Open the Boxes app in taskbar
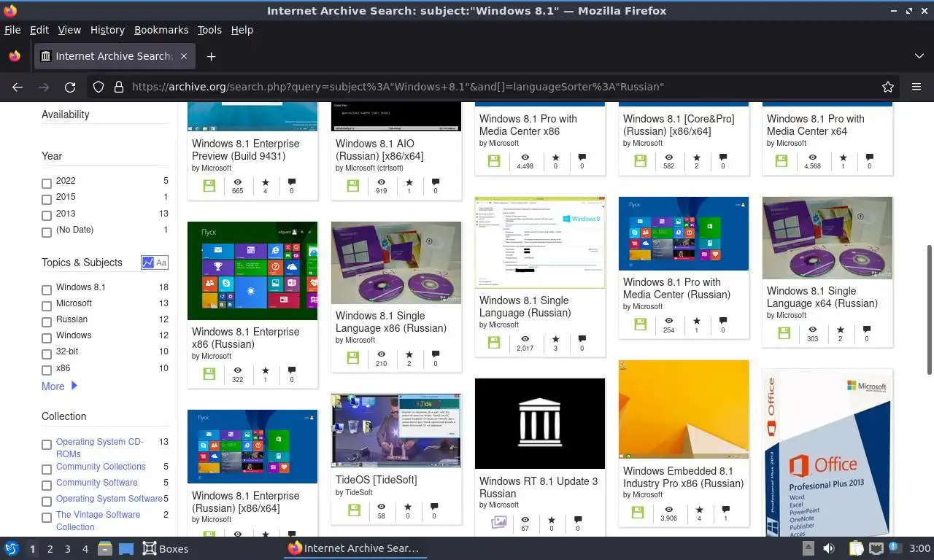This screenshot has width=934, height=560. pyautogui.click(x=166, y=548)
